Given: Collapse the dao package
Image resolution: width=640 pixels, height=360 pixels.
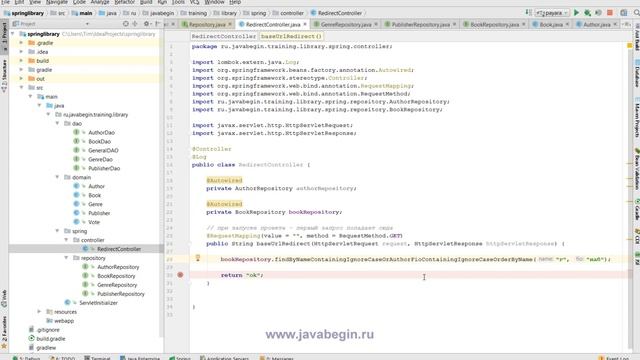Looking at the screenshot, I should [x=58, y=123].
